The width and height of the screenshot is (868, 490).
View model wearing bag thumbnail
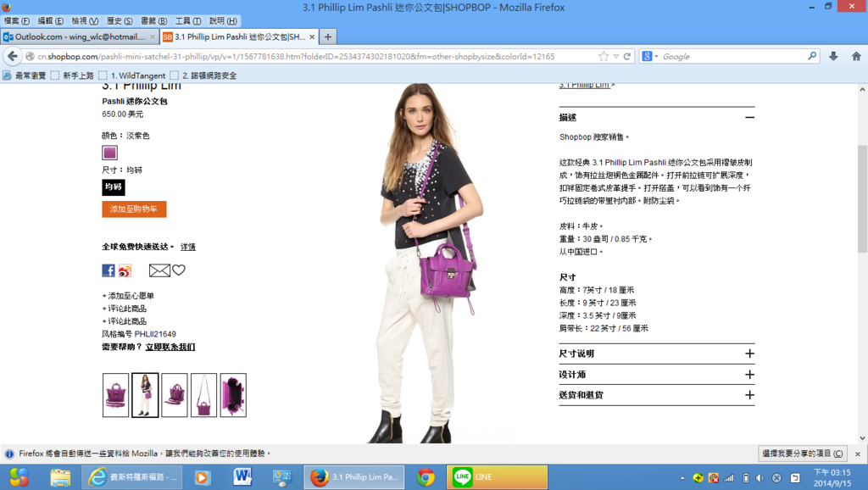[145, 395]
